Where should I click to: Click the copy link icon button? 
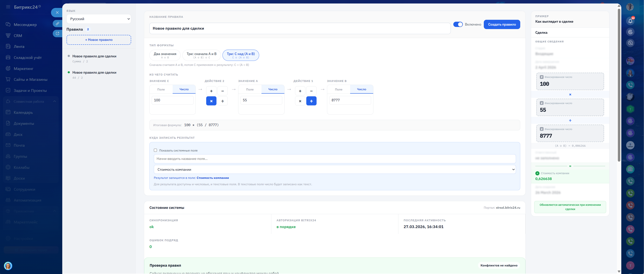[x=57, y=23]
